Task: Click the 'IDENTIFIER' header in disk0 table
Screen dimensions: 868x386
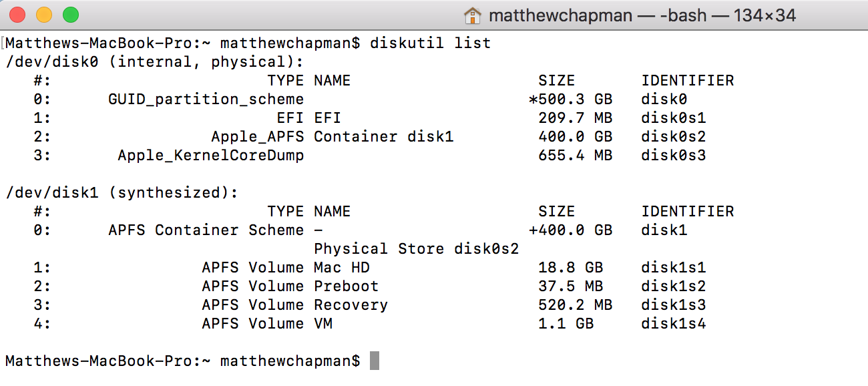Action: pyautogui.click(x=688, y=81)
